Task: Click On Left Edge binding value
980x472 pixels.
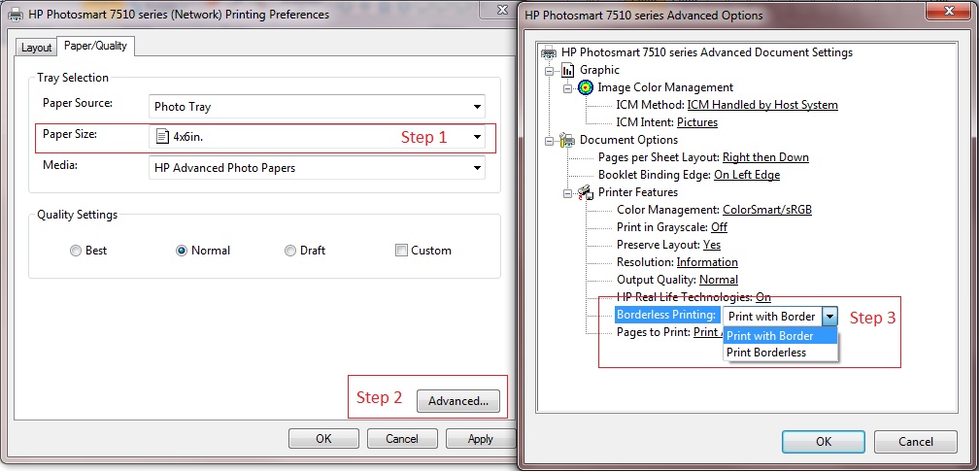Action: tap(747, 175)
